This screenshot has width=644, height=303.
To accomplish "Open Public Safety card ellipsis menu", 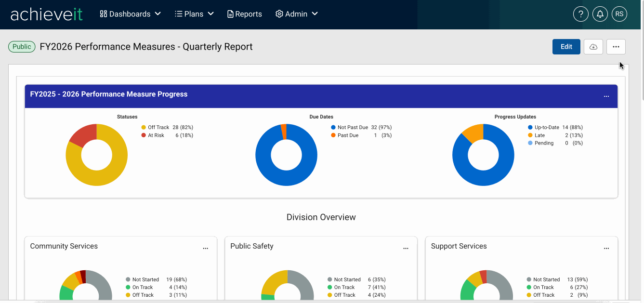I will (x=406, y=249).
